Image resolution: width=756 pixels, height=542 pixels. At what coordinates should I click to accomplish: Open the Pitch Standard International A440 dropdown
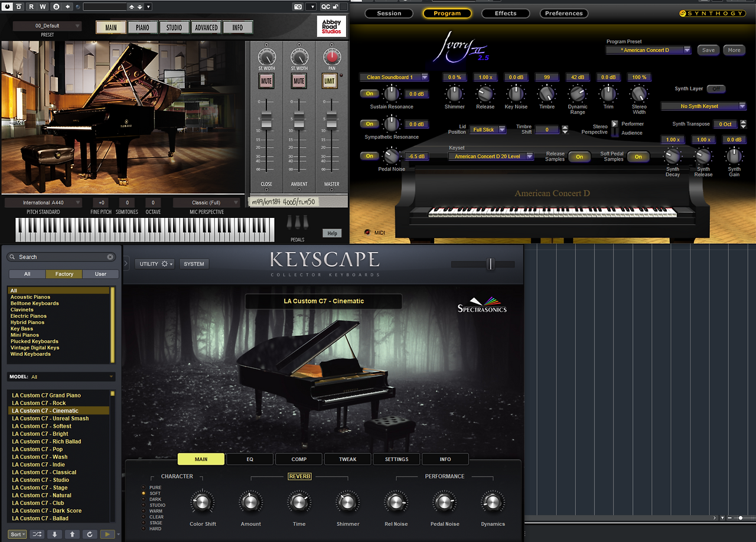43,203
